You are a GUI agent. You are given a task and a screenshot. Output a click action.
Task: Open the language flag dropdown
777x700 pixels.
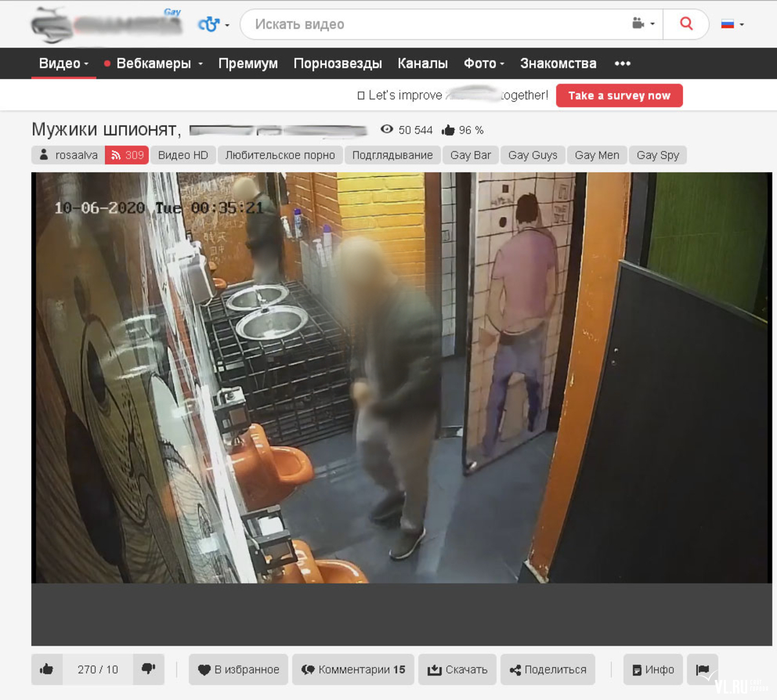pos(732,25)
